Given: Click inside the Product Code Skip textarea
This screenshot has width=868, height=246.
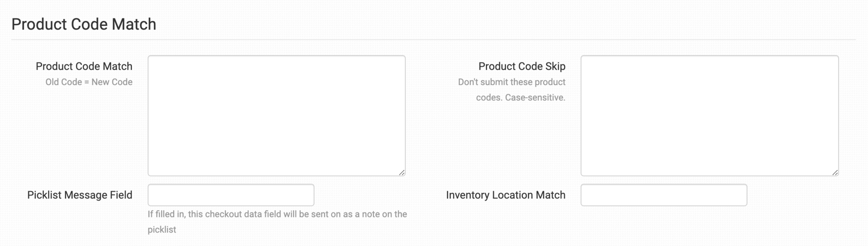Looking at the screenshot, I should (x=709, y=116).
